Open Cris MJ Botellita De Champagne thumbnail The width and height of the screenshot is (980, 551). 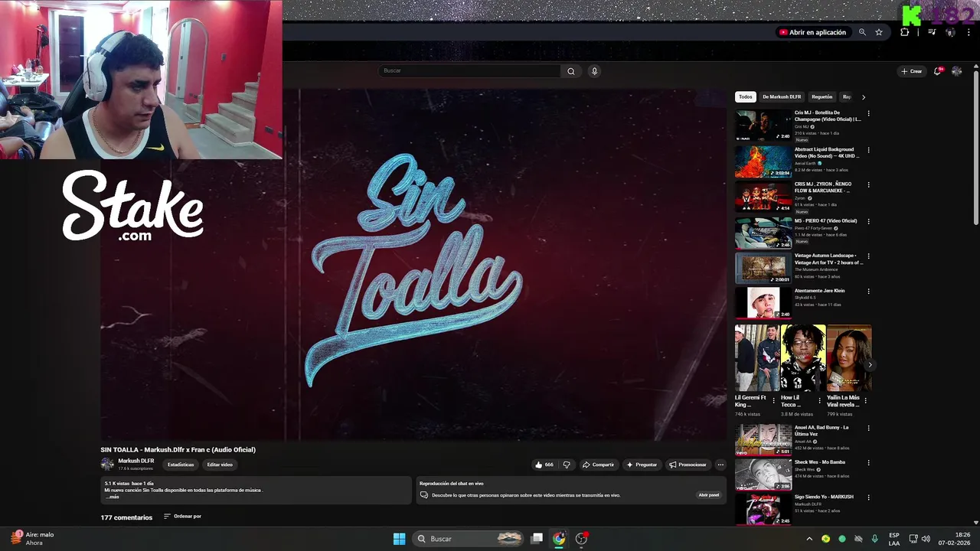click(763, 126)
